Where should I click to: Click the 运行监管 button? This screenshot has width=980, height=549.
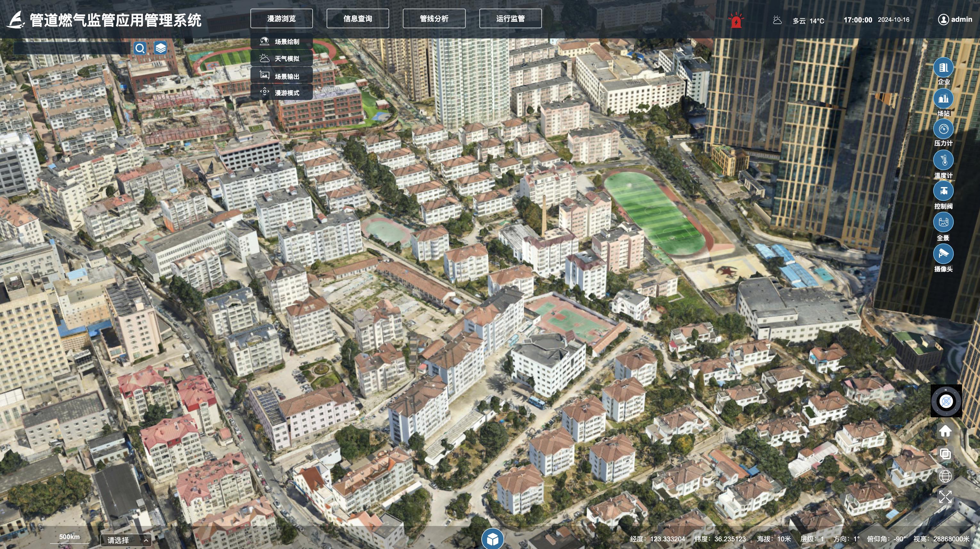coord(510,19)
